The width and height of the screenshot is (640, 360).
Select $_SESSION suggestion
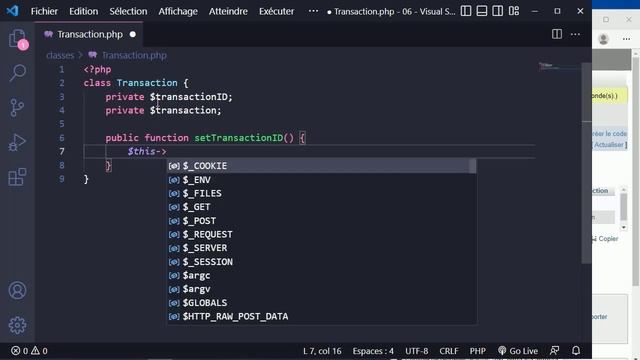pyautogui.click(x=321, y=262)
